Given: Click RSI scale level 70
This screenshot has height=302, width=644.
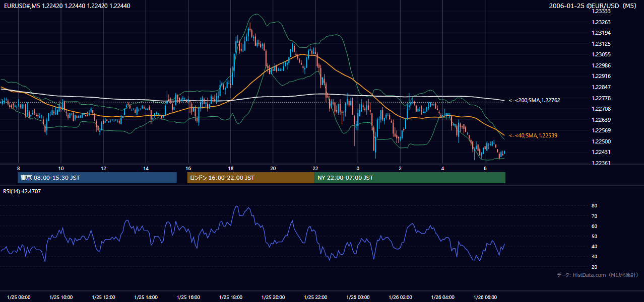Looking at the screenshot, I should pyautogui.click(x=594, y=216).
